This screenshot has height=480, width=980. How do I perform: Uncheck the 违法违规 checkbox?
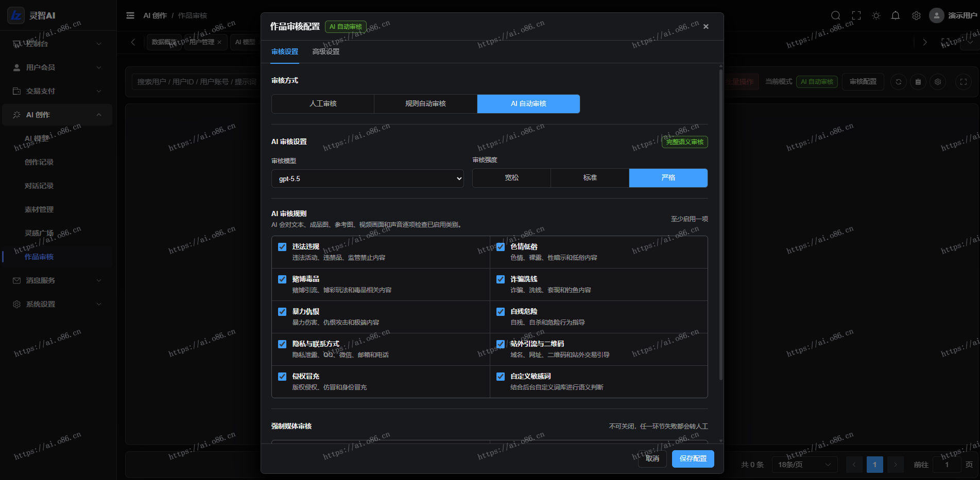(282, 247)
